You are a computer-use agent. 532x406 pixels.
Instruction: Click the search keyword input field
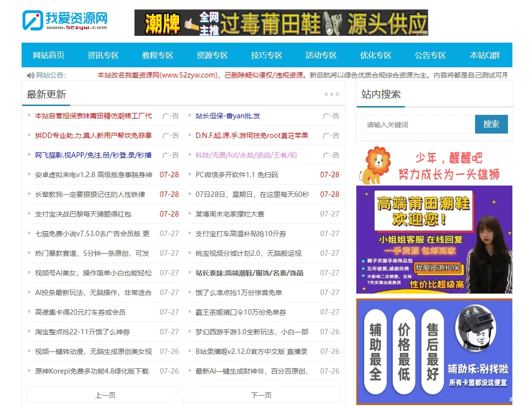click(x=417, y=124)
